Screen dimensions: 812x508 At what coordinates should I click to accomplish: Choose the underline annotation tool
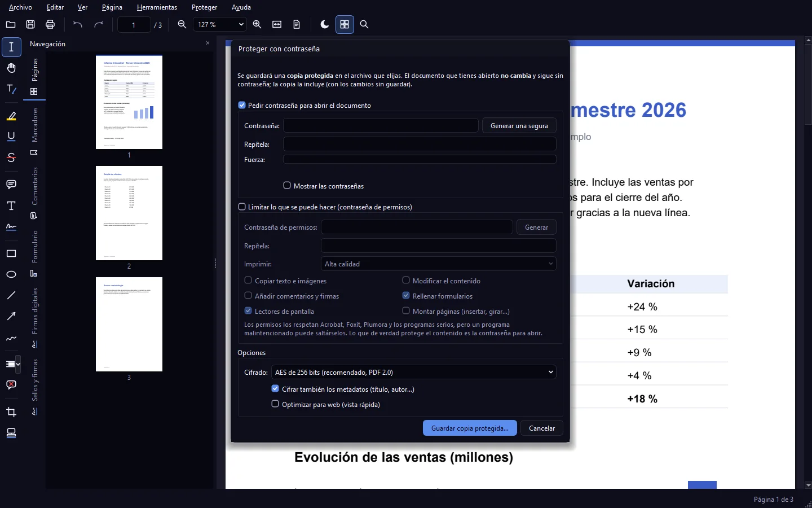click(11, 137)
